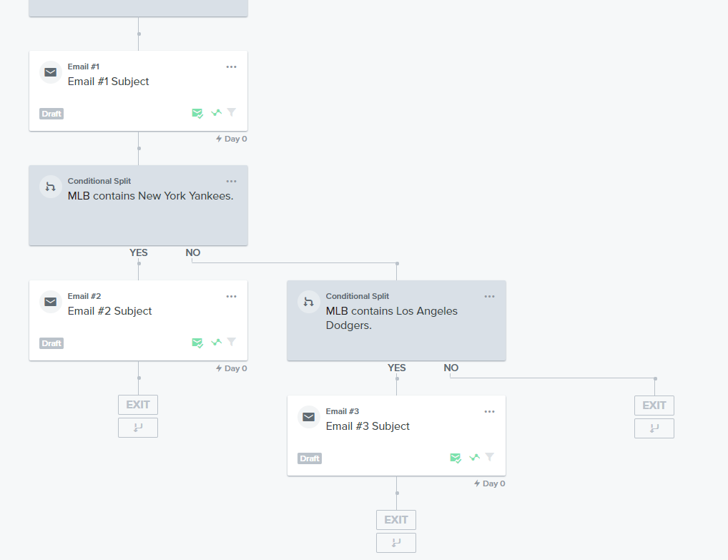This screenshot has height=560, width=728.
Task: Click EXIT box below Email #2
Action: point(138,405)
